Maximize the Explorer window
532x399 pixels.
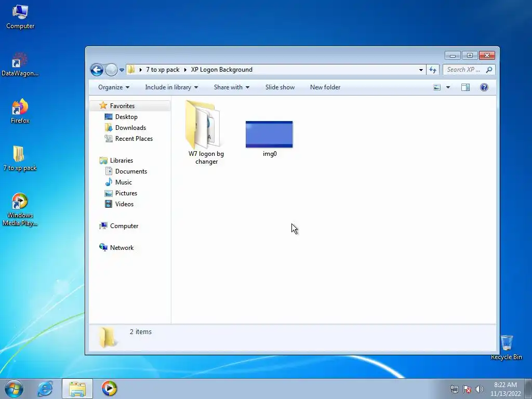tap(470, 55)
